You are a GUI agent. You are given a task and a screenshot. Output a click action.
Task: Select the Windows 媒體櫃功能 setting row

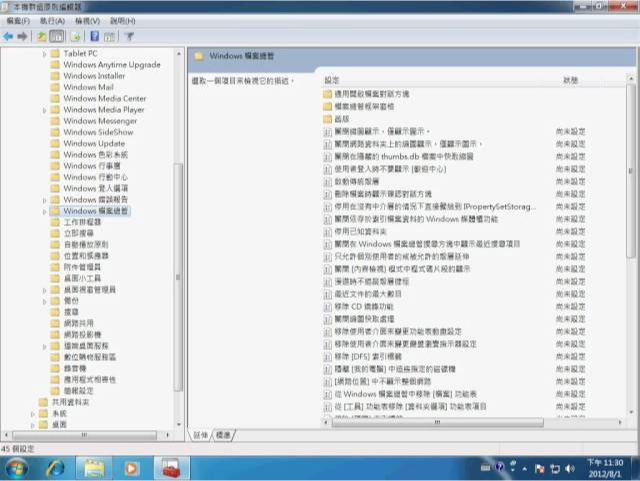coord(454,219)
